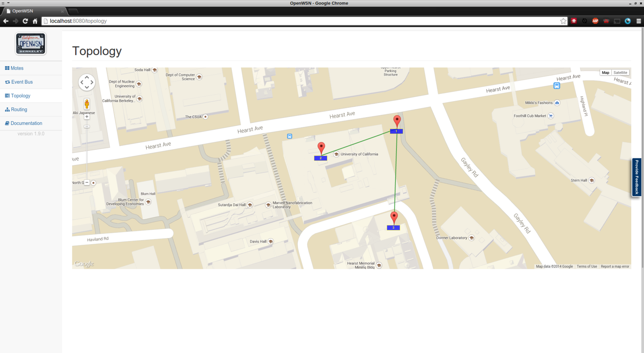
Task: Zoom out with the map minus button
Action: click(87, 183)
